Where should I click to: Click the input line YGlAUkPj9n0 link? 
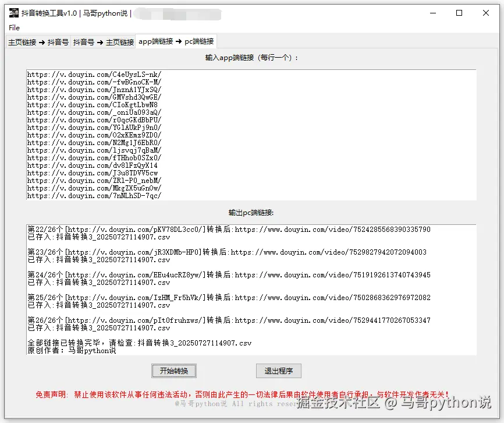(x=94, y=128)
